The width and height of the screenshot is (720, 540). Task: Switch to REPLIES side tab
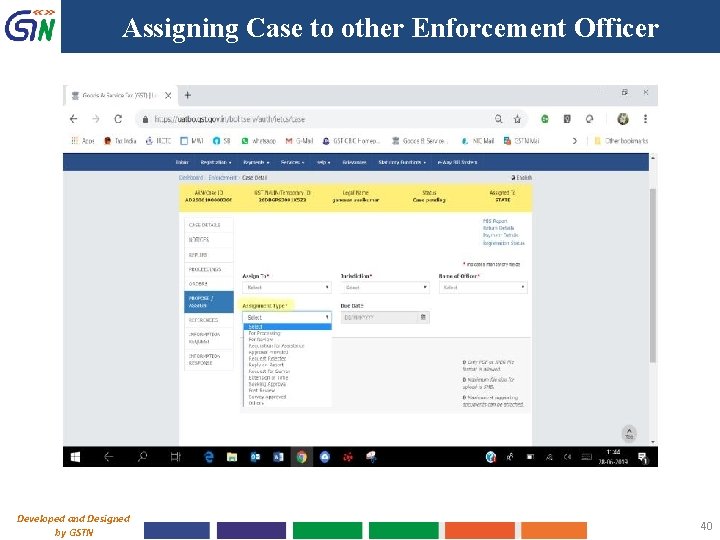pyautogui.click(x=208, y=255)
